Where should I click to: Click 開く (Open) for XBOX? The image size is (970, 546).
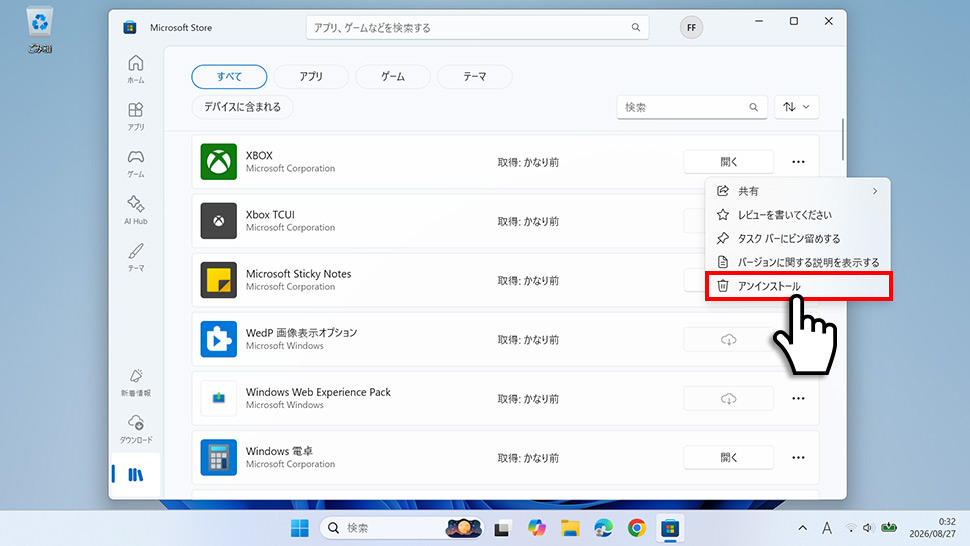[728, 162]
